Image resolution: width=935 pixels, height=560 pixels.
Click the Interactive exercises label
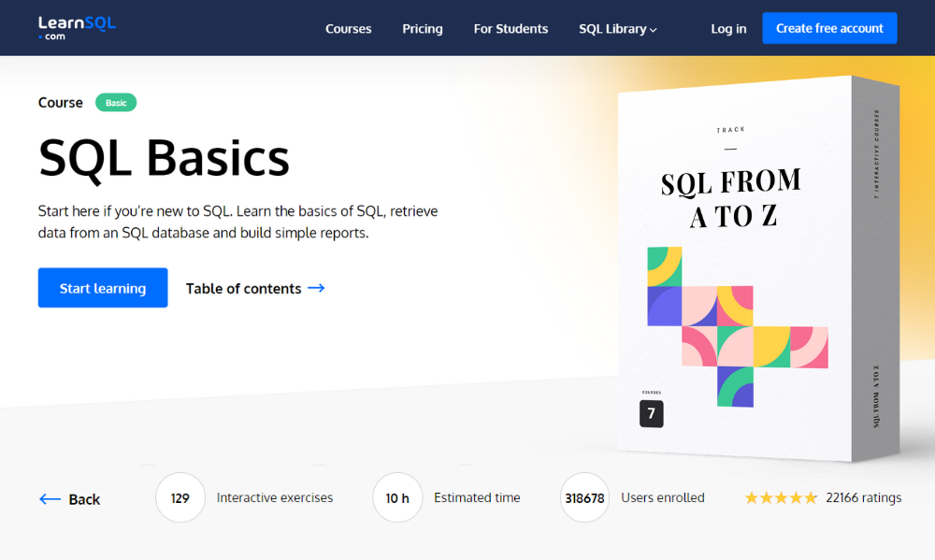274,497
